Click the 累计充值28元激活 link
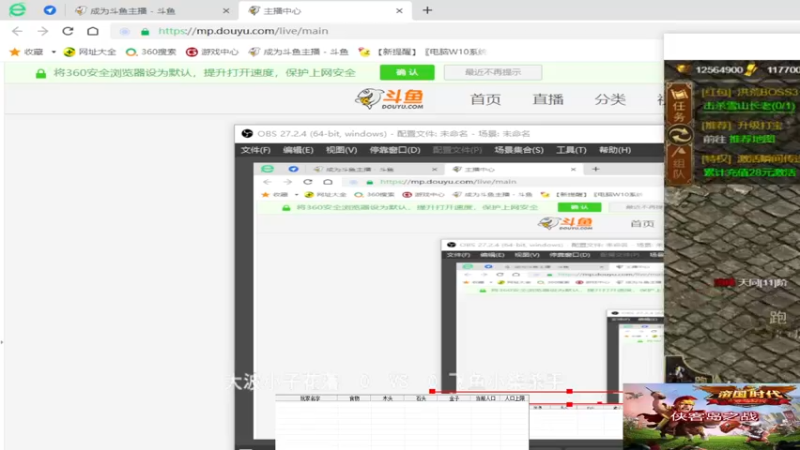 [x=749, y=172]
